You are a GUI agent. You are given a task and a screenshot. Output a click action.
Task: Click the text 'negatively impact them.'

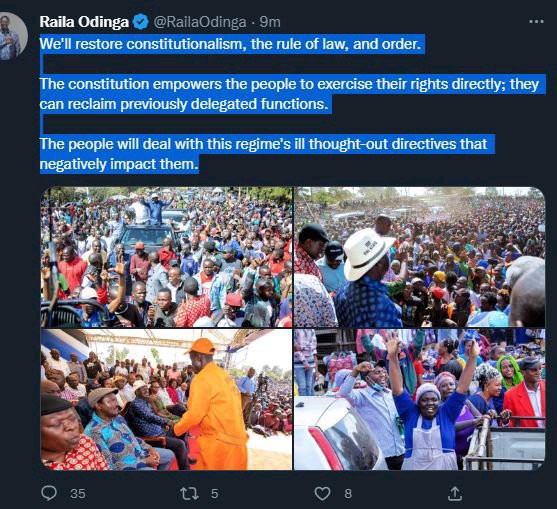(x=119, y=164)
